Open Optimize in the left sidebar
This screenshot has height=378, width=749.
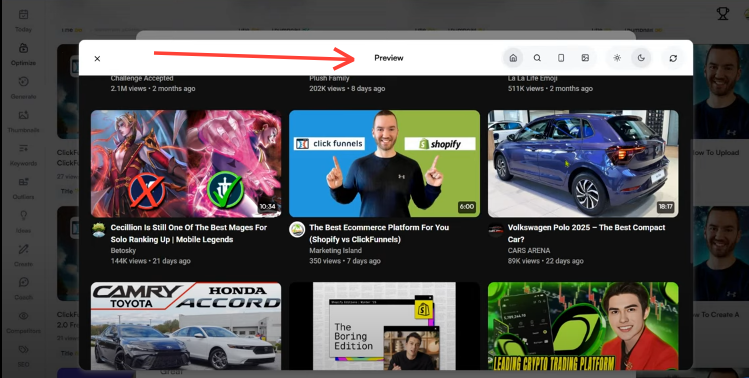click(23, 54)
